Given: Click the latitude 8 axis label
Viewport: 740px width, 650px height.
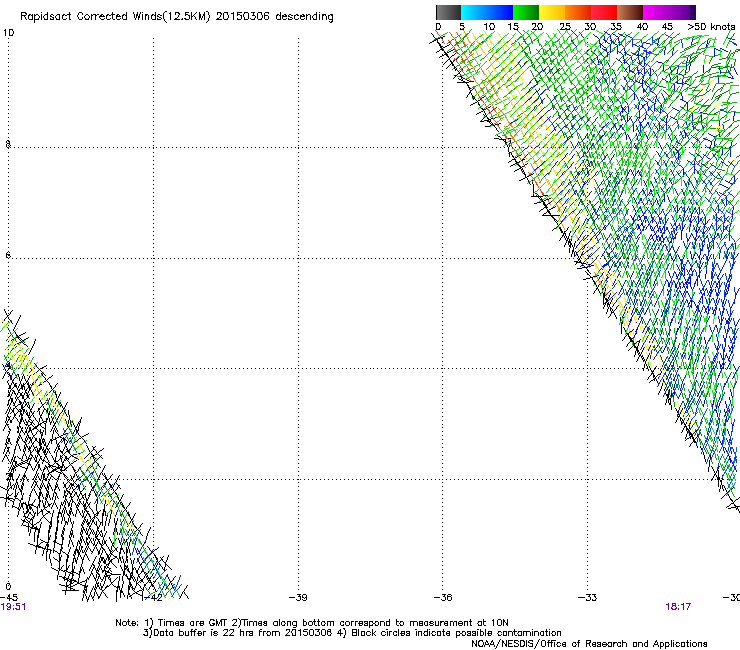Looking at the screenshot, I should (8, 144).
